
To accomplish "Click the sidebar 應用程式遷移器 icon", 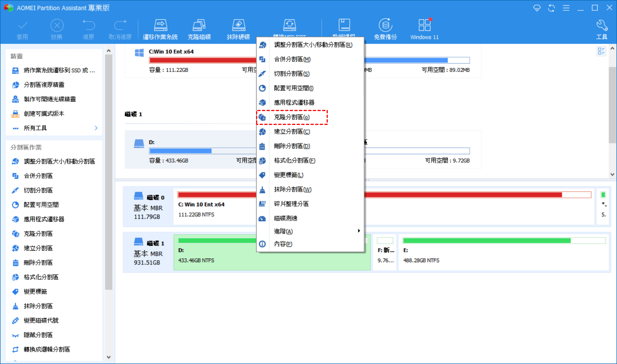I will (15, 219).
